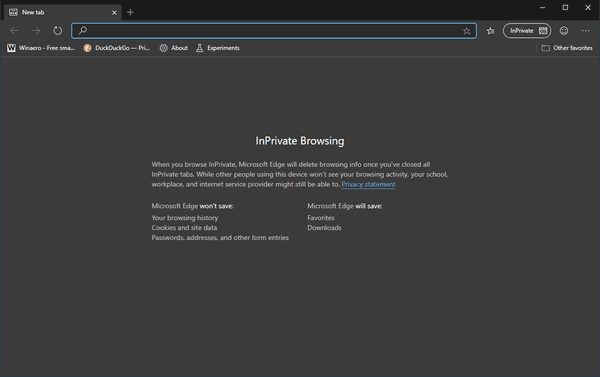Click the 'Favorites' text under will save
The width and height of the screenshot is (600, 377).
pyautogui.click(x=321, y=218)
